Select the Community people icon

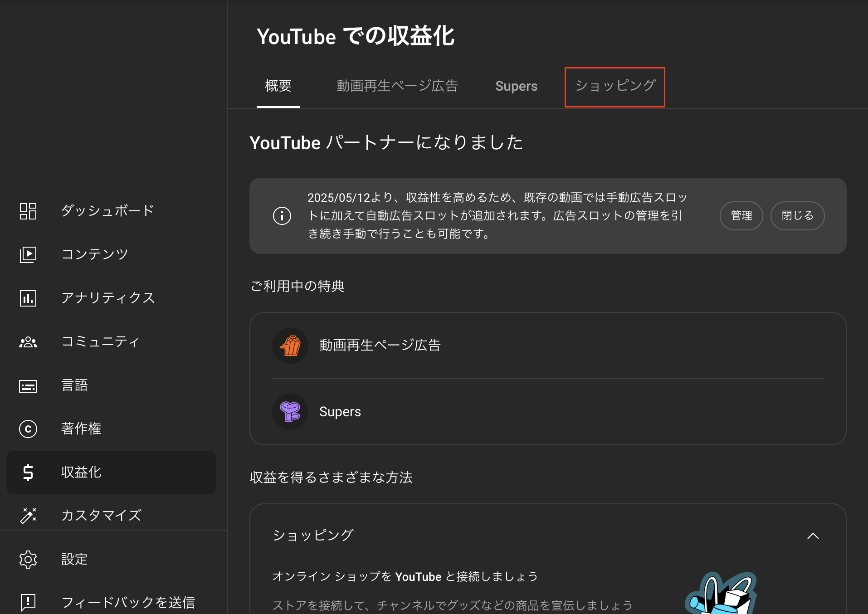click(x=28, y=342)
